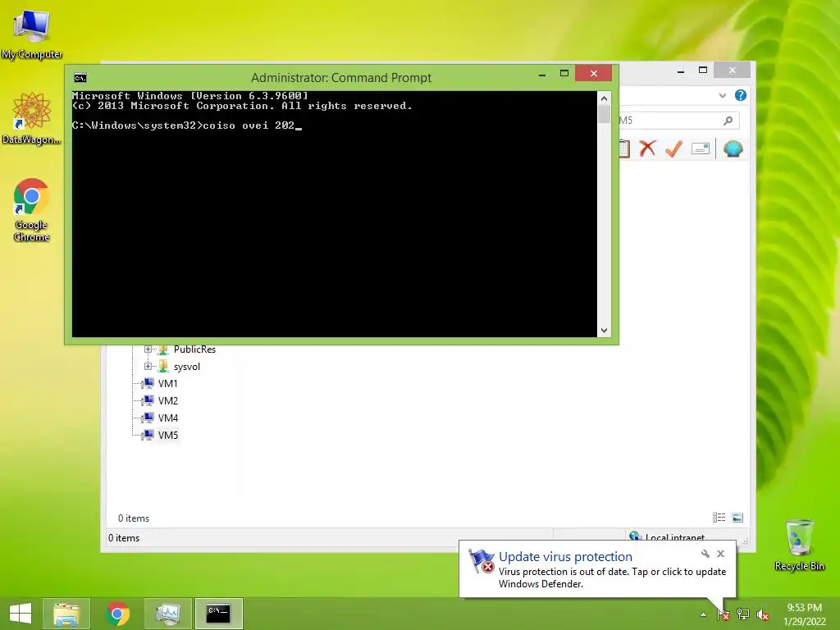The height and width of the screenshot is (630, 840).
Task: Open the Action Center flag icon
Action: click(723, 614)
